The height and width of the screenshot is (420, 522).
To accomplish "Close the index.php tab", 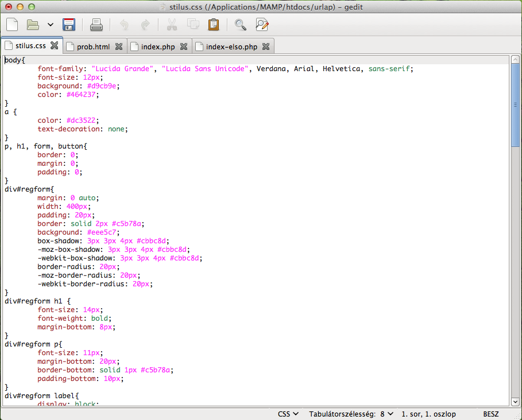I will [184, 46].
